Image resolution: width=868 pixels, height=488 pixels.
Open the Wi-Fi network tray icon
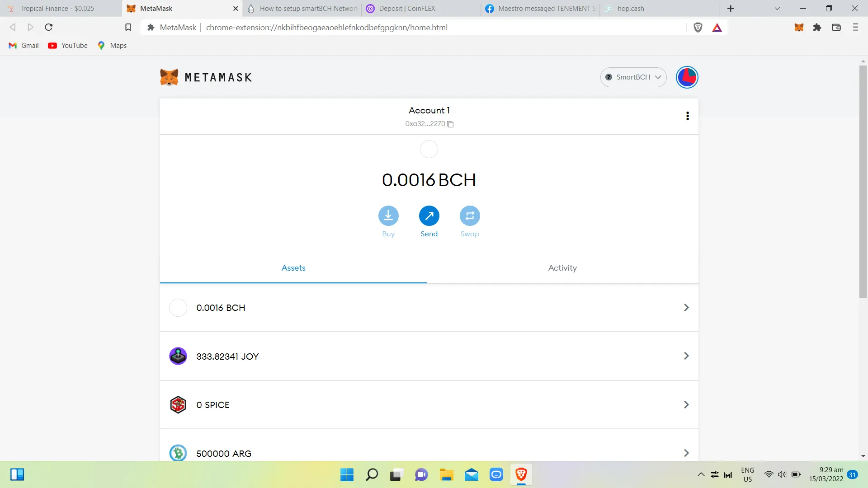(769, 474)
